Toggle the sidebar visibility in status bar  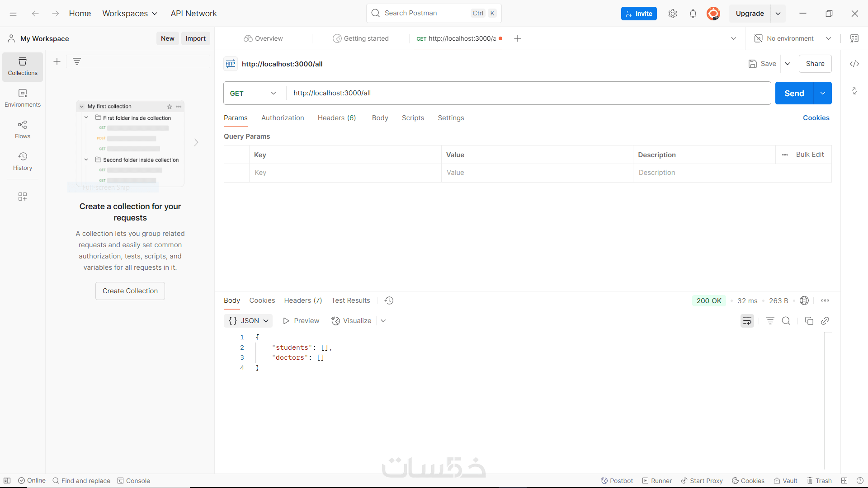pyautogui.click(x=7, y=481)
